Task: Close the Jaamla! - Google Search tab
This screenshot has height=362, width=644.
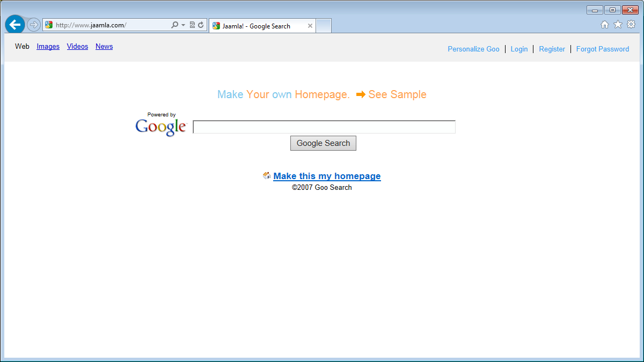Action: (310, 26)
